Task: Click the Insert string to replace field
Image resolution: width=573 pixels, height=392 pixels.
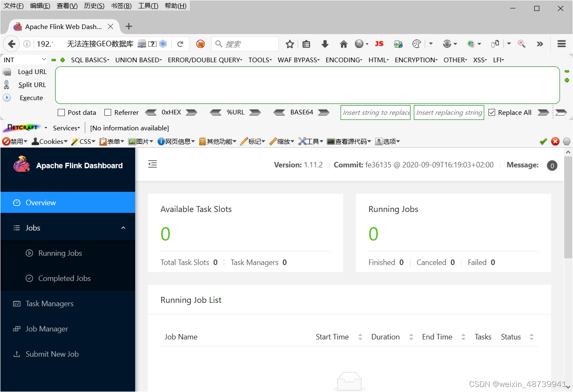Action: point(375,112)
